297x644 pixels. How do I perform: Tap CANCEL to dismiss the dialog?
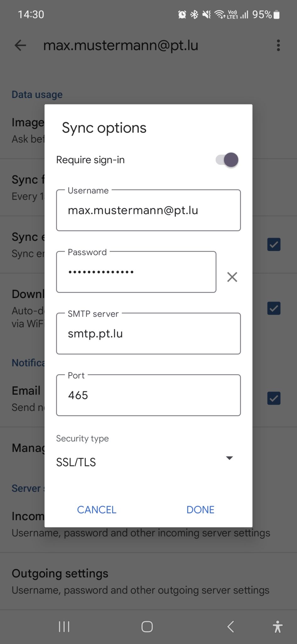(96, 509)
